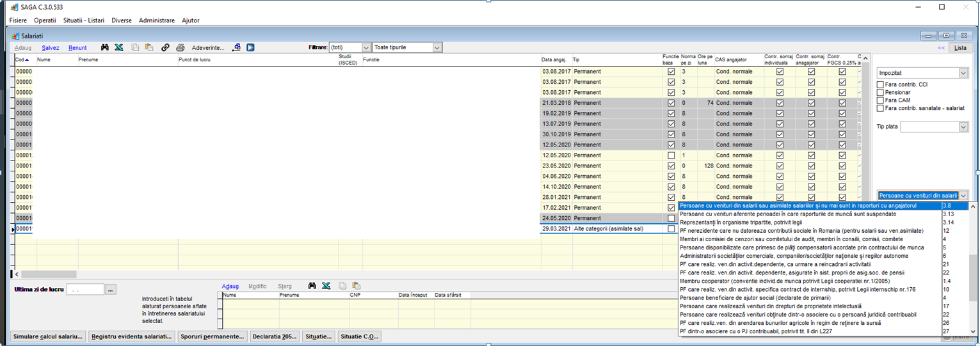The image size is (980, 346).
Task: Click the 24.05.2020 date cell
Action: 556,218
